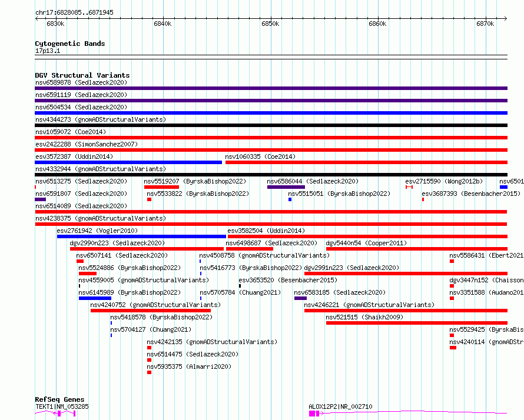Select the esv3572387 (Uddin2014) blue bar
The width and height of the screenshot is (524, 420).
point(128,162)
